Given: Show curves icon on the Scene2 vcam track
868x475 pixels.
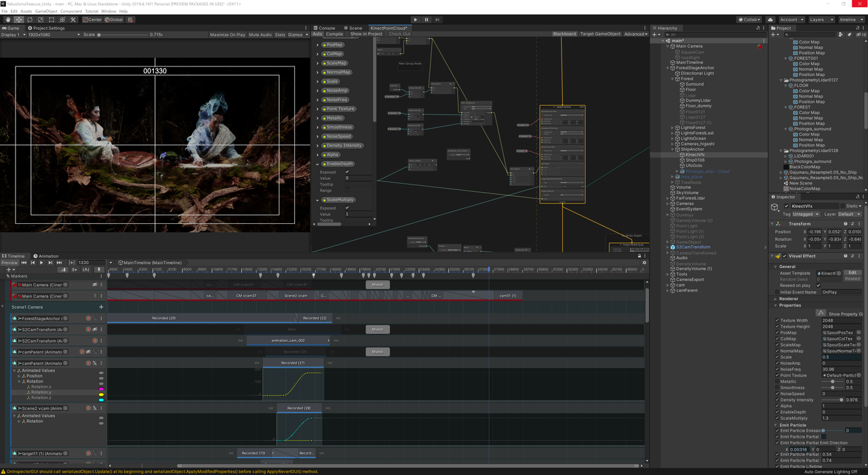Looking at the screenshot, I should pyautogui.click(x=94, y=408).
